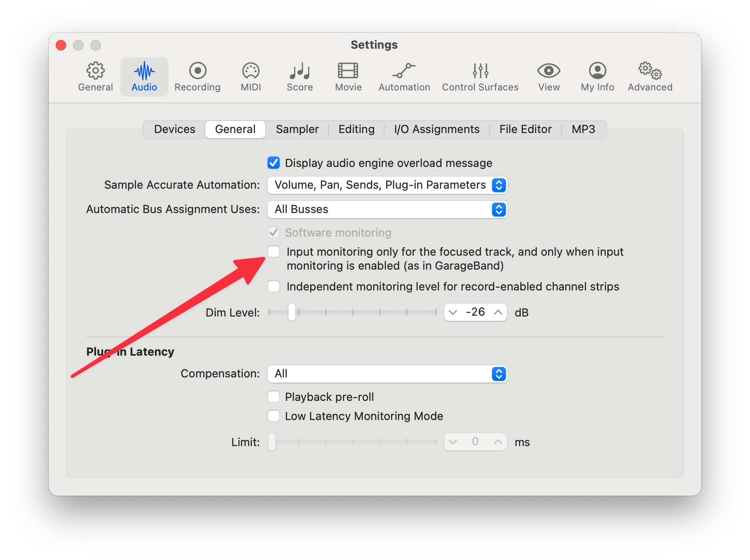Image resolution: width=750 pixels, height=560 pixels.
Task: Click the Limit value field showing 0
Action: (x=475, y=442)
